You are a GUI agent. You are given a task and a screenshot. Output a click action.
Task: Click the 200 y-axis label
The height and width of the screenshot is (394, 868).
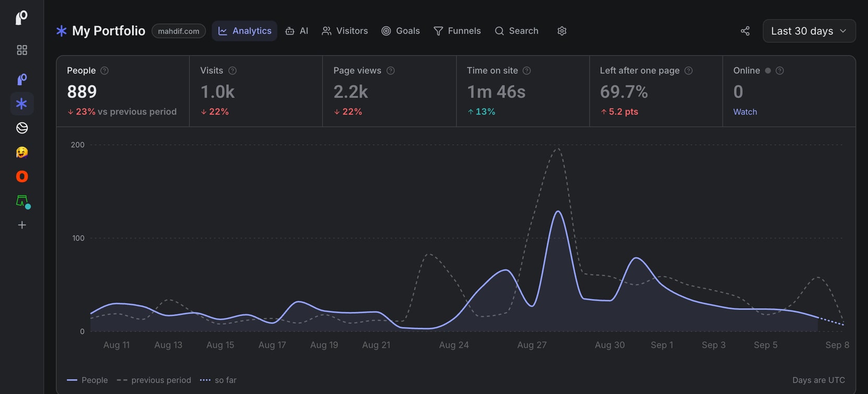coord(78,145)
